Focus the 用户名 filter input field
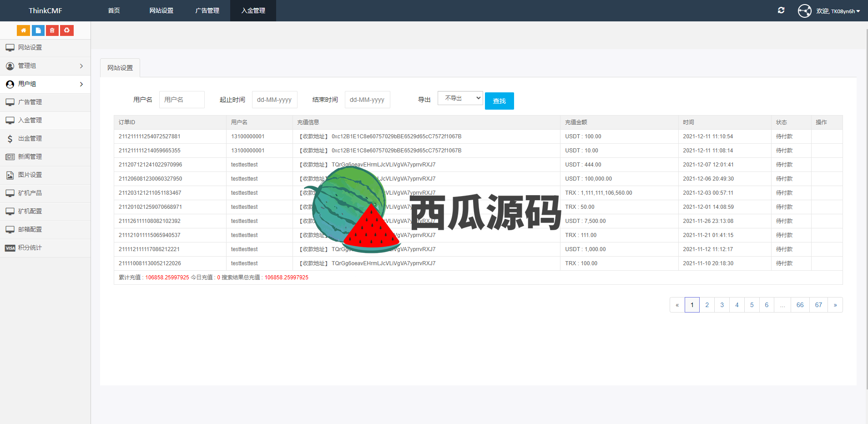The width and height of the screenshot is (868, 424). coord(182,100)
